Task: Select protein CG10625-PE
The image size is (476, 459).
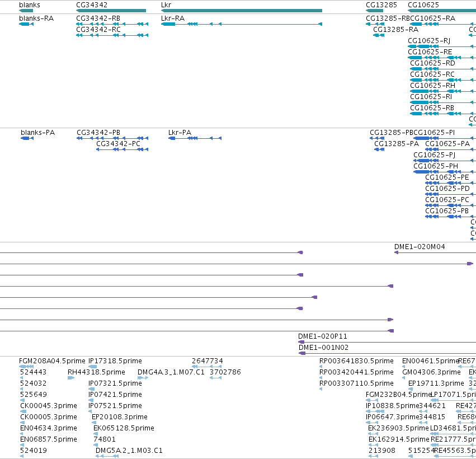Action: pyautogui.click(x=447, y=177)
